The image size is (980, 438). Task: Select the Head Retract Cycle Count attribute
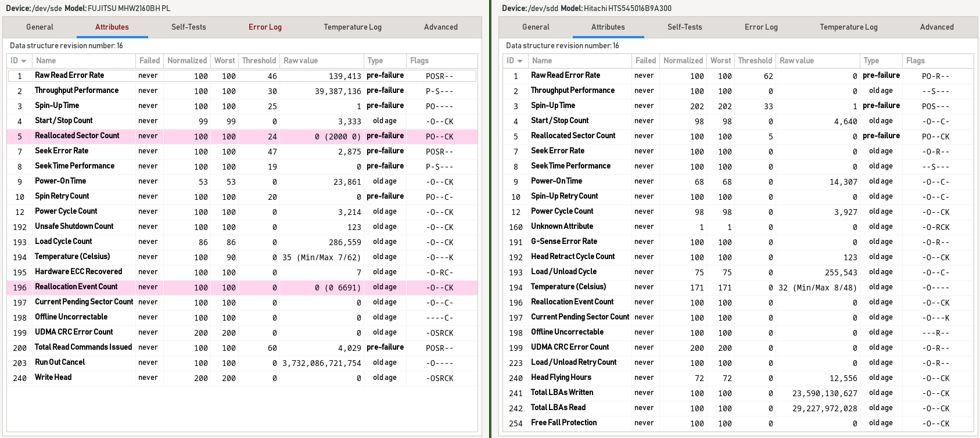(x=573, y=257)
